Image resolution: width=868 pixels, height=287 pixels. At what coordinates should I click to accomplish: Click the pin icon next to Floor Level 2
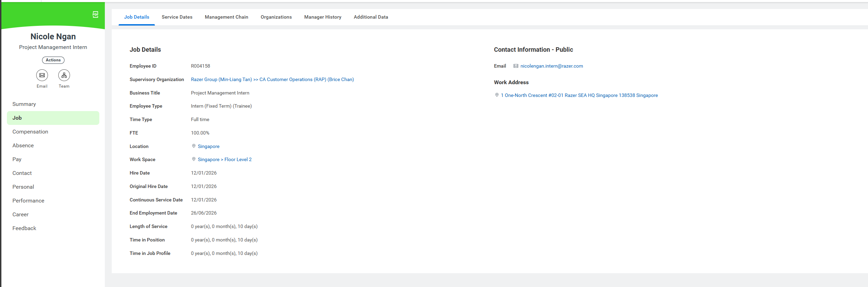194,159
